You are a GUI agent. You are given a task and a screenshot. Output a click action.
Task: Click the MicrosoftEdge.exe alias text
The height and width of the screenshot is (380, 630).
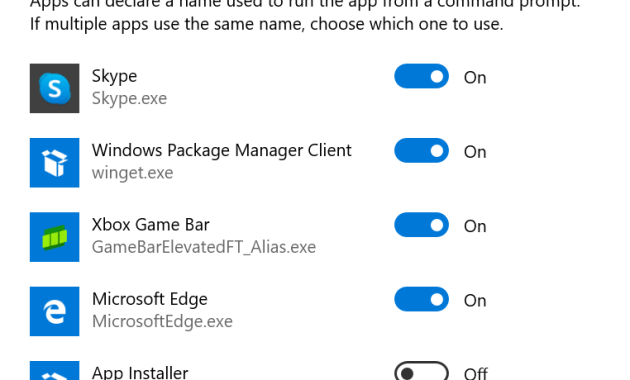click(x=162, y=322)
